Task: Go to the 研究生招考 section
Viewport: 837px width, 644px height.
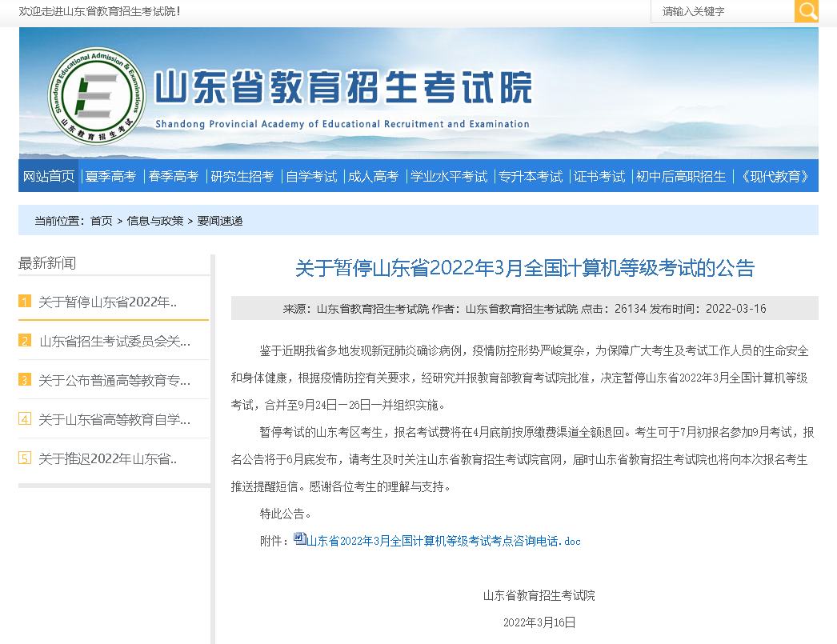Action: 242,177
